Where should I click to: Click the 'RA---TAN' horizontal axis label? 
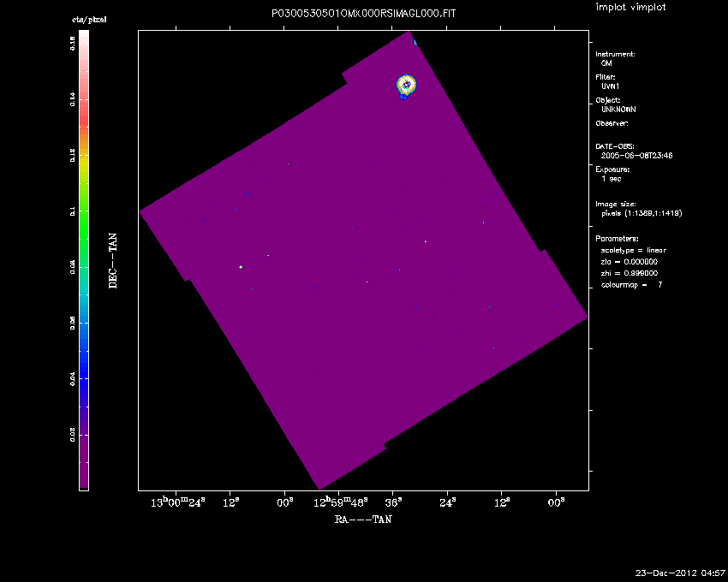click(363, 520)
